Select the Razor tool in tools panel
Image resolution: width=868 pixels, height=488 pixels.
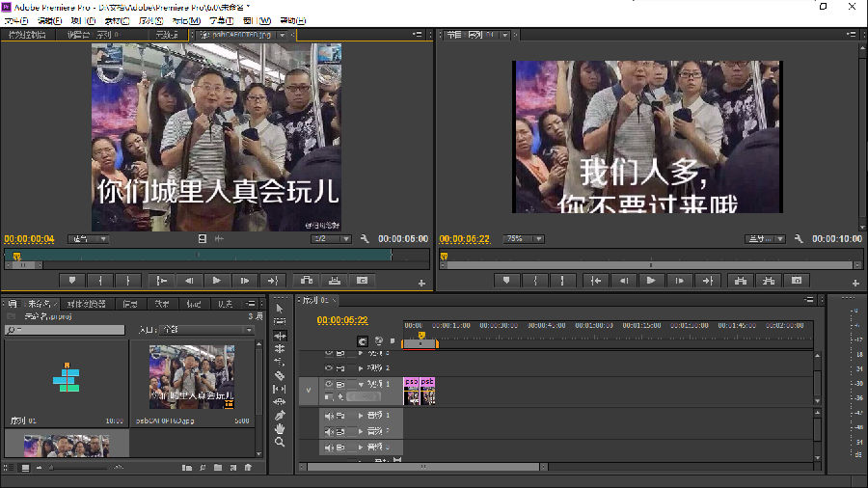[280, 375]
